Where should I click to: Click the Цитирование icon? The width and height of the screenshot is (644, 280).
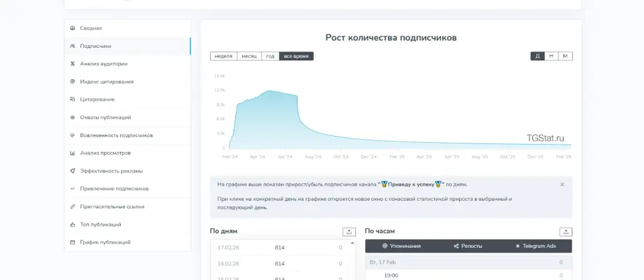(73, 99)
